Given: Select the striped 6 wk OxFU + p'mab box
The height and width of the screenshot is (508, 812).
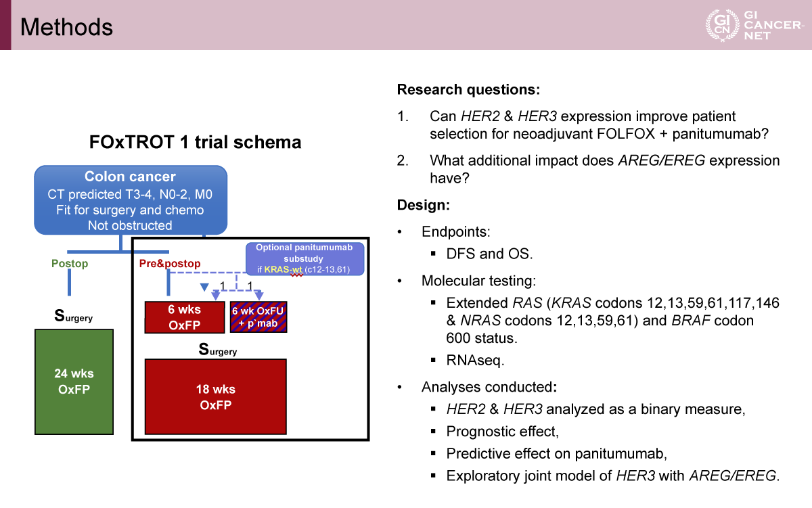Looking at the screenshot, I should coord(259,317).
